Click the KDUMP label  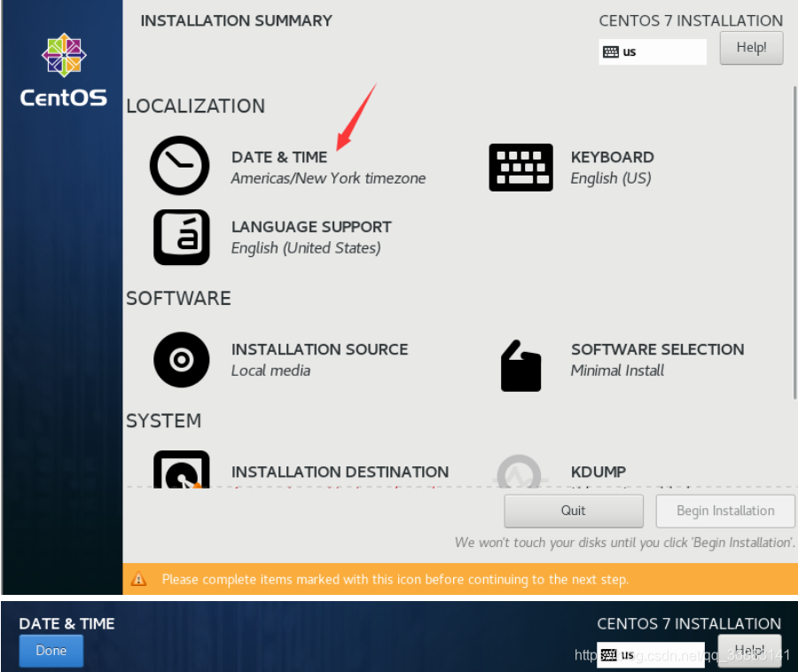[x=598, y=472]
